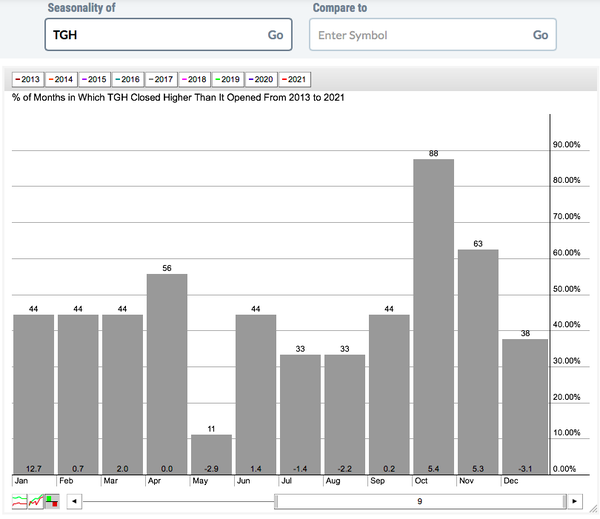Toggle the 2013 year legend
Image resolution: width=600 pixels, height=519 pixels.
[28, 78]
